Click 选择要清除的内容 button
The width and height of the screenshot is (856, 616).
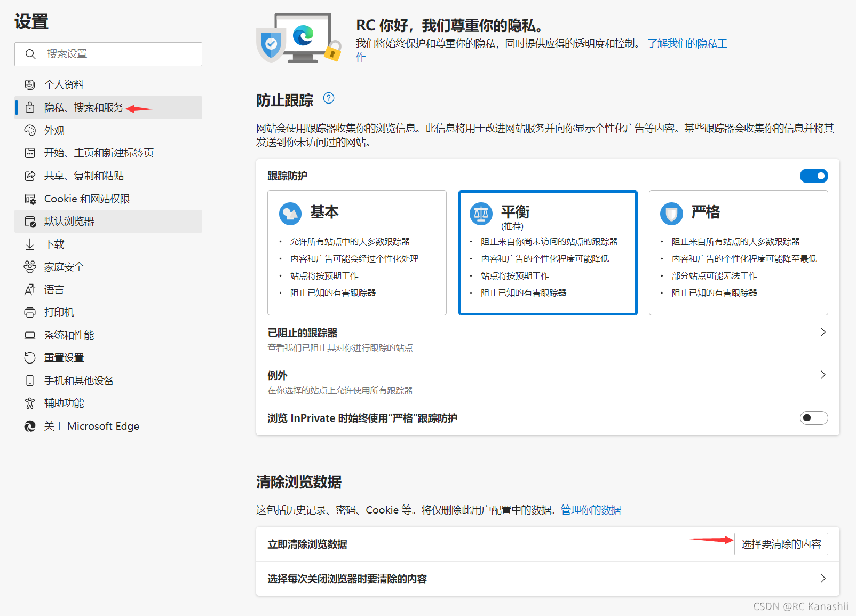(x=781, y=544)
